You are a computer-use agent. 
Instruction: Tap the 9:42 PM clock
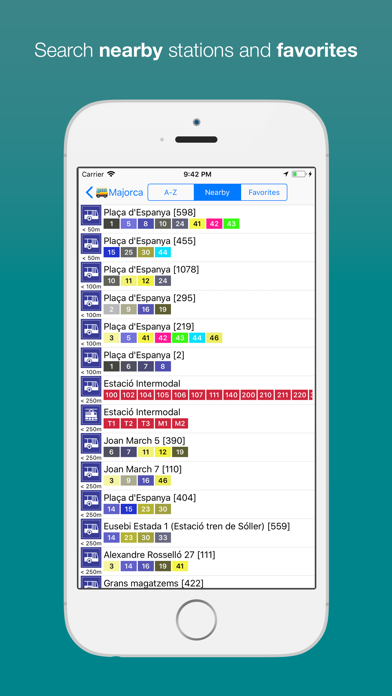(x=197, y=174)
